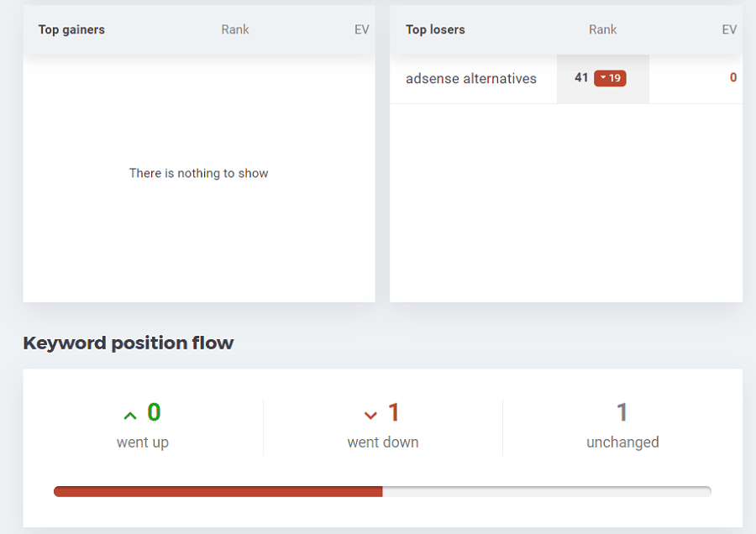Click the red down chevron icon
Image resolution: width=756 pixels, height=534 pixels.
coord(370,416)
